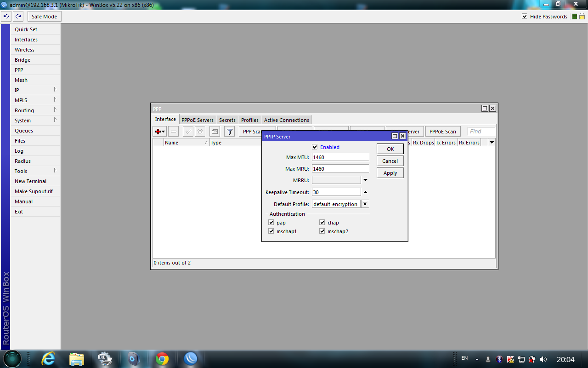Open the Active Connections tab

point(286,120)
